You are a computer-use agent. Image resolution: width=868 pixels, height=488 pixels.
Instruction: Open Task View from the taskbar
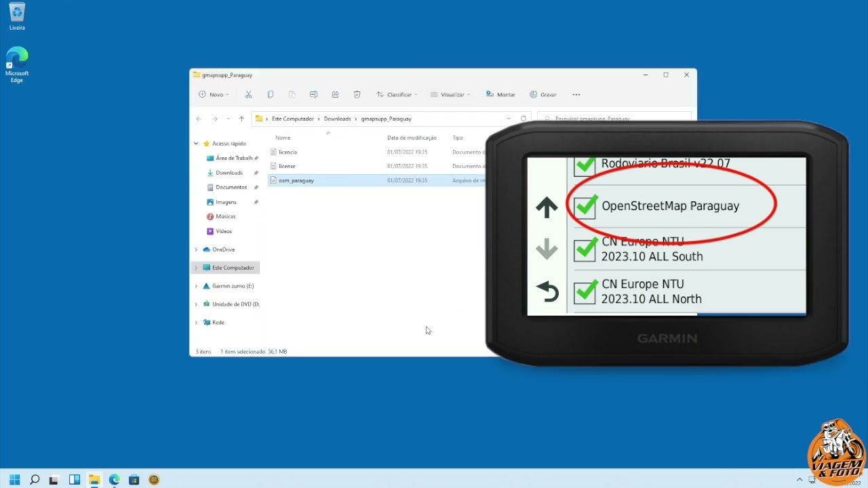(x=54, y=480)
